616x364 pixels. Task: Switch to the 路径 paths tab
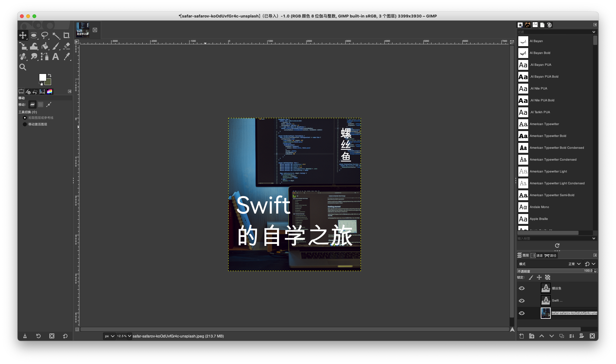550,255
